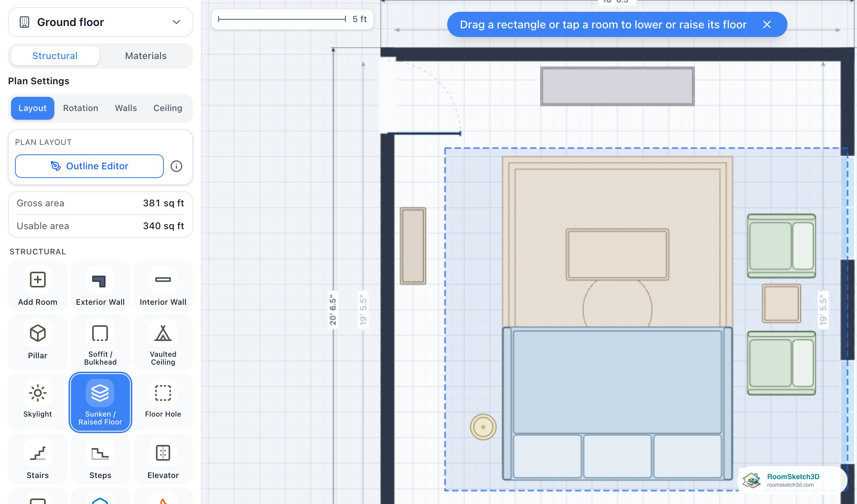Show info about the Outline Editor
Image resolution: width=857 pixels, height=504 pixels.
coord(176,166)
